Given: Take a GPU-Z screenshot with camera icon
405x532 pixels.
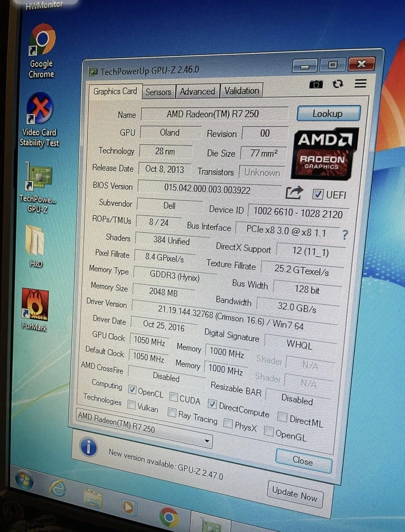Looking at the screenshot, I should [316, 84].
